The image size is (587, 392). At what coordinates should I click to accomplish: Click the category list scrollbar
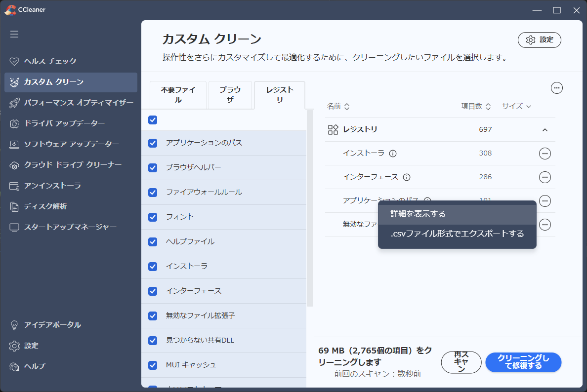click(x=310, y=208)
